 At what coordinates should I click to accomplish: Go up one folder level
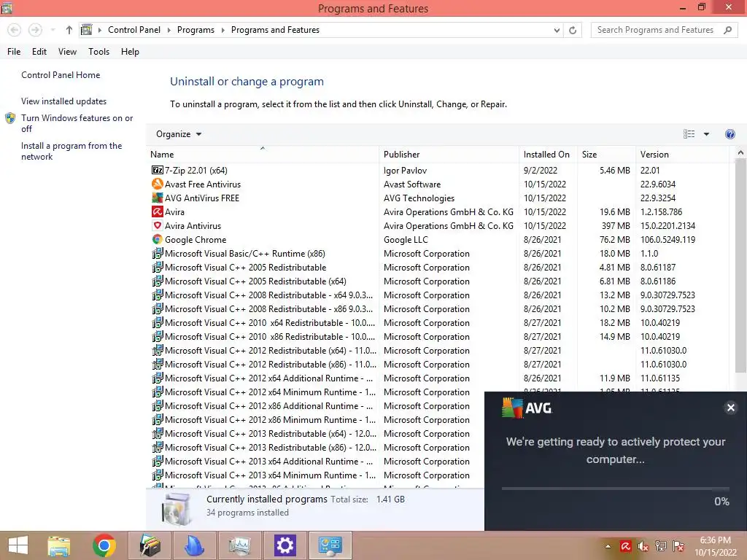click(69, 30)
